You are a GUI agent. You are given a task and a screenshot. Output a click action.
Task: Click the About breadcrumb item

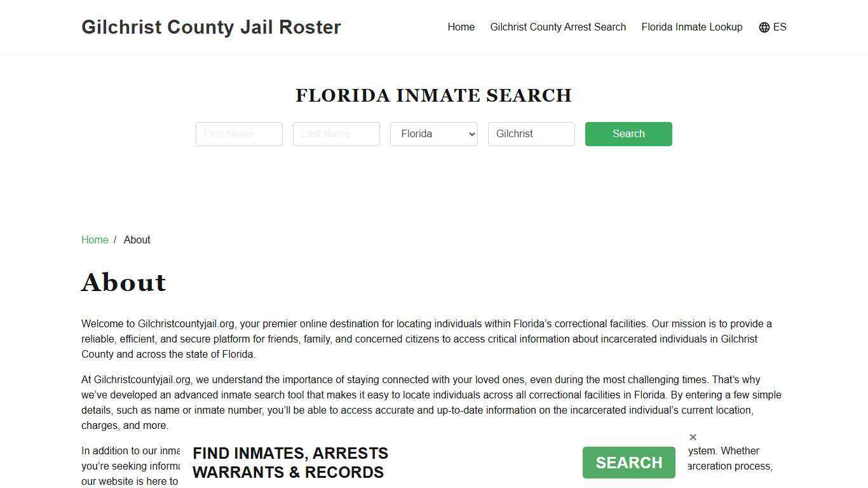(137, 240)
